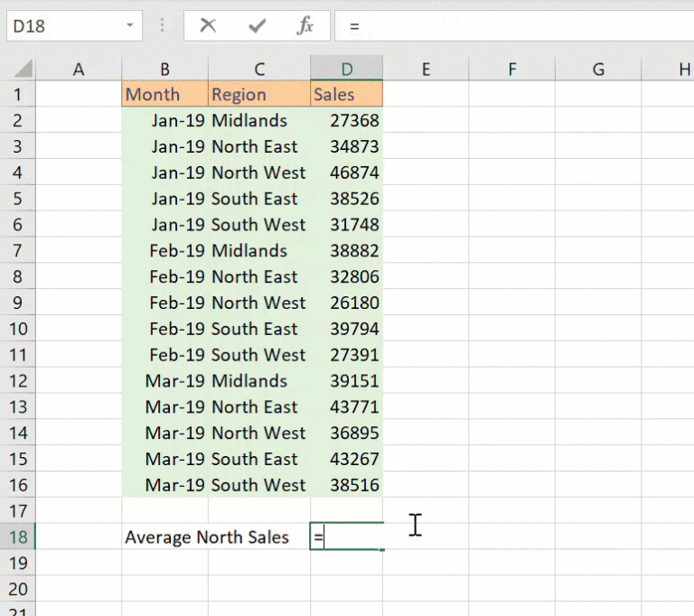Select row 18 header
Image resolution: width=694 pixels, height=616 pixels.
pos(18,537)
